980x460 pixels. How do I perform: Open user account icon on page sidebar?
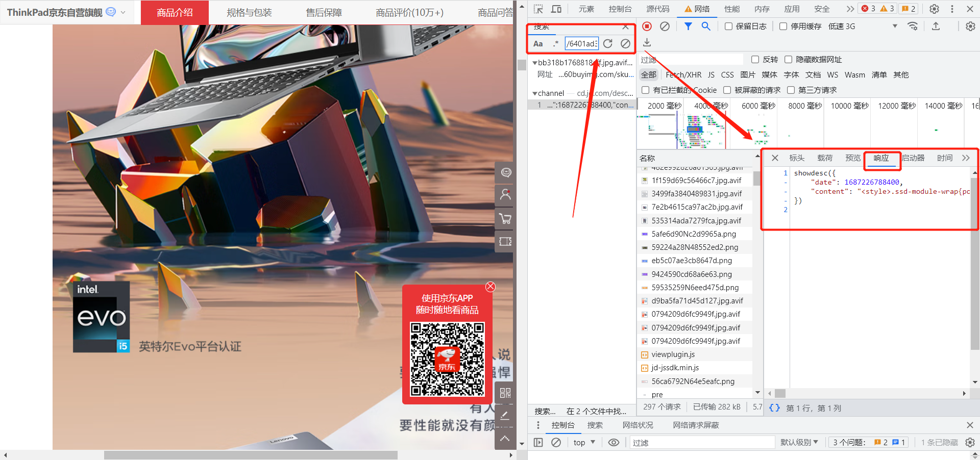pyautogui.click(x=505, y=195)
